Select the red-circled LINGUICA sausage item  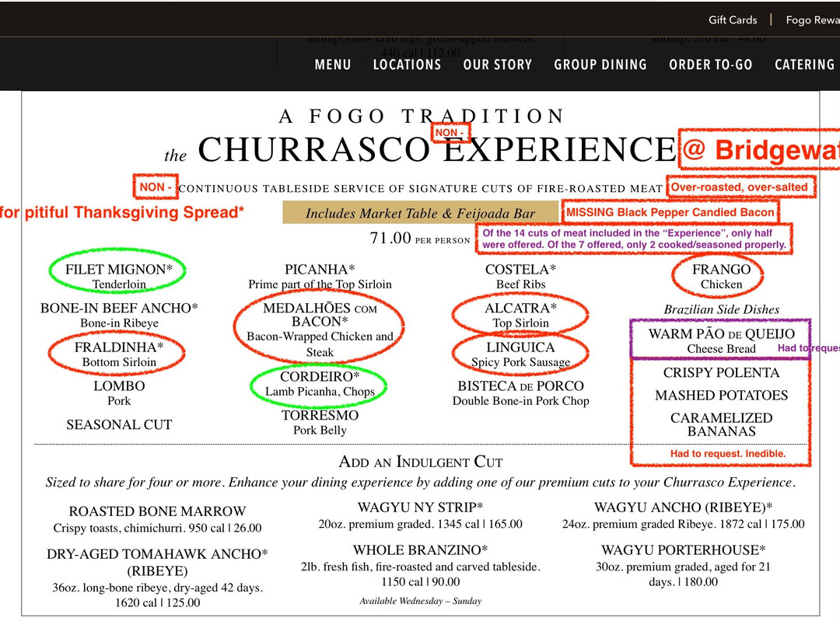[520, 354]
